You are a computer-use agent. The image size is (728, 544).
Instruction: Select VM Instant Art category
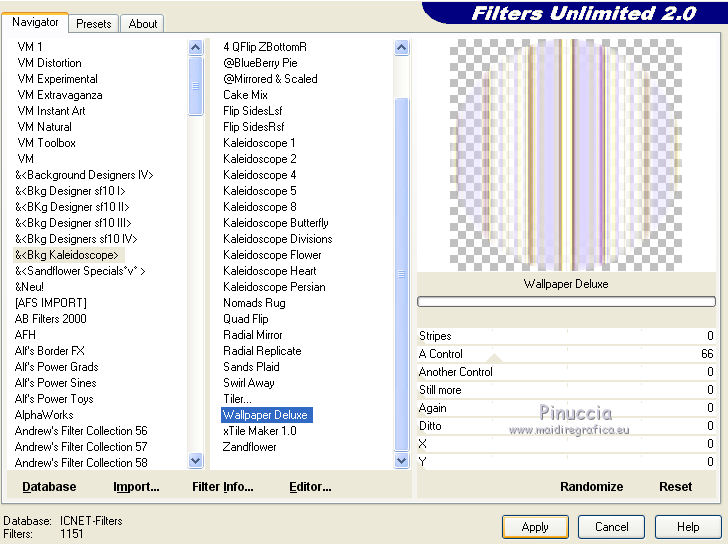51,111
